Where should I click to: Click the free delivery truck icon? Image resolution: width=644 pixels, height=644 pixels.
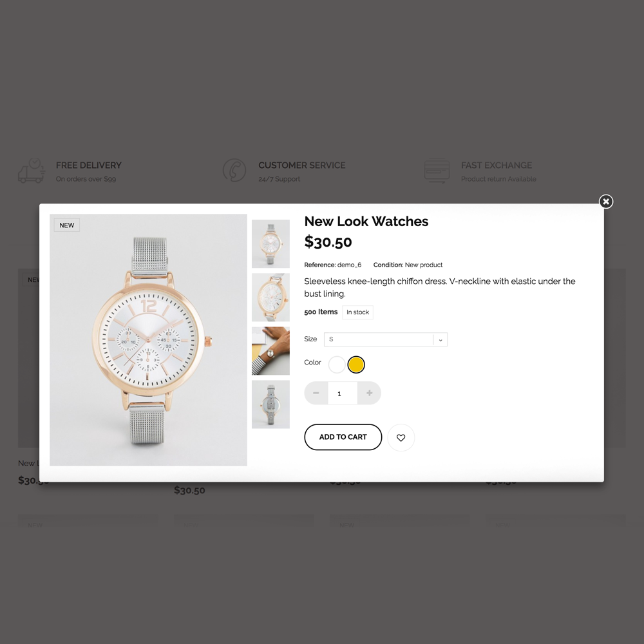tap(32, 171)
